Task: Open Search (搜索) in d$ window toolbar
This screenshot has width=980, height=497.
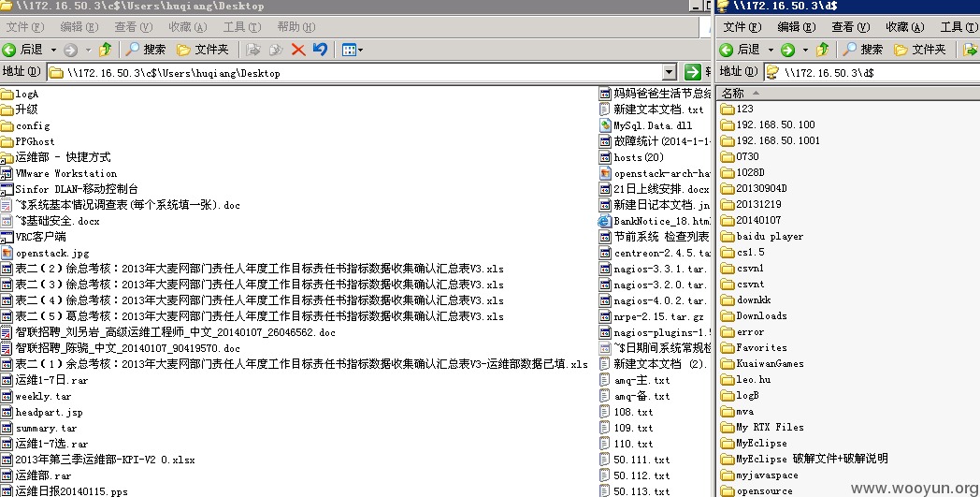Action: [862, 50]
